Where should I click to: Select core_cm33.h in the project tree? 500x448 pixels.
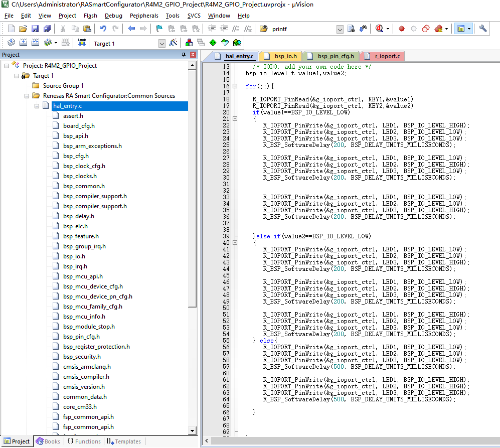point(80,407)
